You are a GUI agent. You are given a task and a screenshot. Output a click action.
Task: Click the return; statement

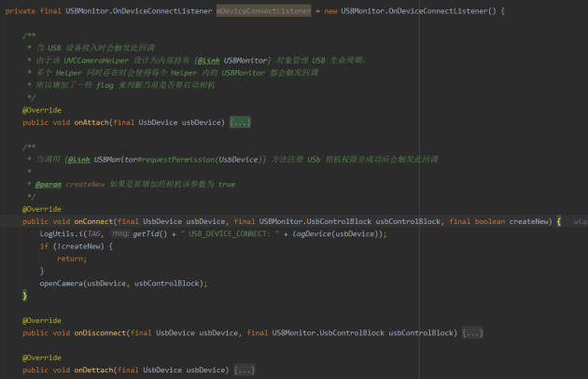coord(72,259)
